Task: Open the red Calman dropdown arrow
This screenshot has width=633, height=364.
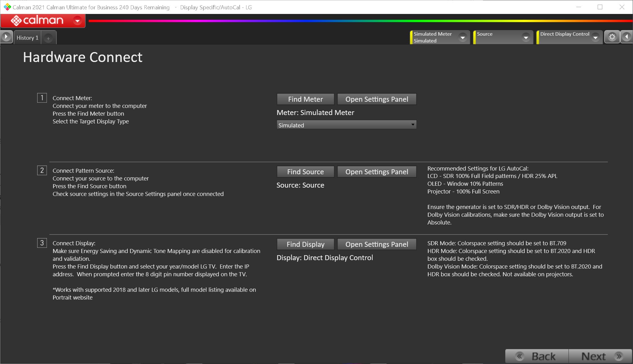Action: [77, 21]
